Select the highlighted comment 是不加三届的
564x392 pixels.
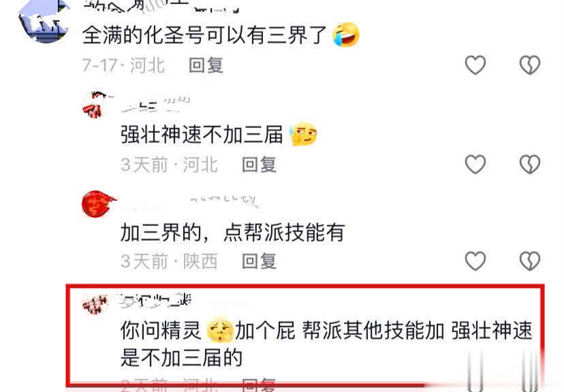click(181, 357)
